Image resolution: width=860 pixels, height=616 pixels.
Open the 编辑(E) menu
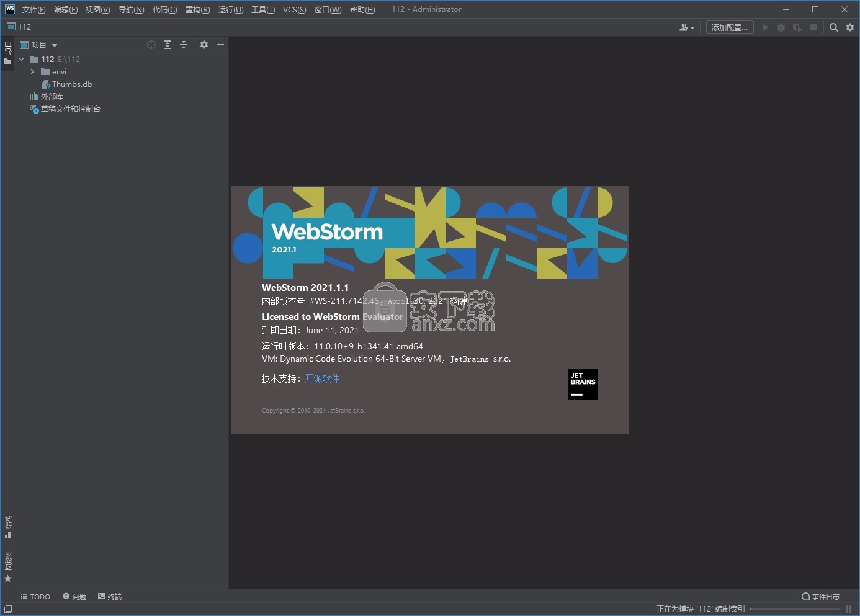click(x=66, y=9)
